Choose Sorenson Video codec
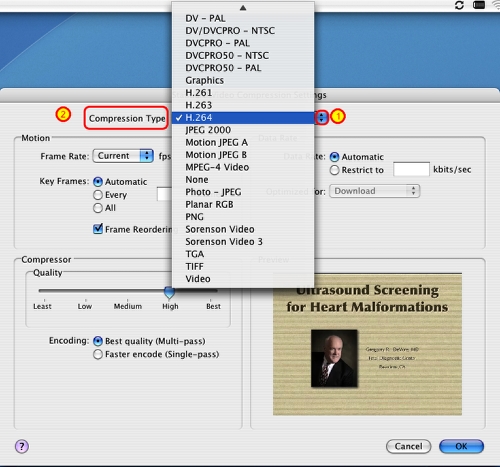 (243, 229)
